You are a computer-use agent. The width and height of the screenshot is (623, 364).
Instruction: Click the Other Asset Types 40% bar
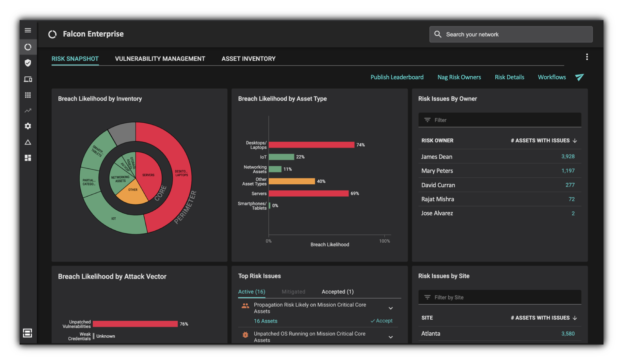[292, 181]
